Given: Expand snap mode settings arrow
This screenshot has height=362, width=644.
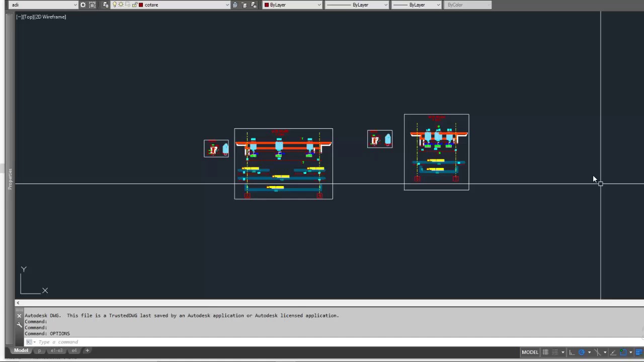Looking at the screenshot, I should coord(563,352).
